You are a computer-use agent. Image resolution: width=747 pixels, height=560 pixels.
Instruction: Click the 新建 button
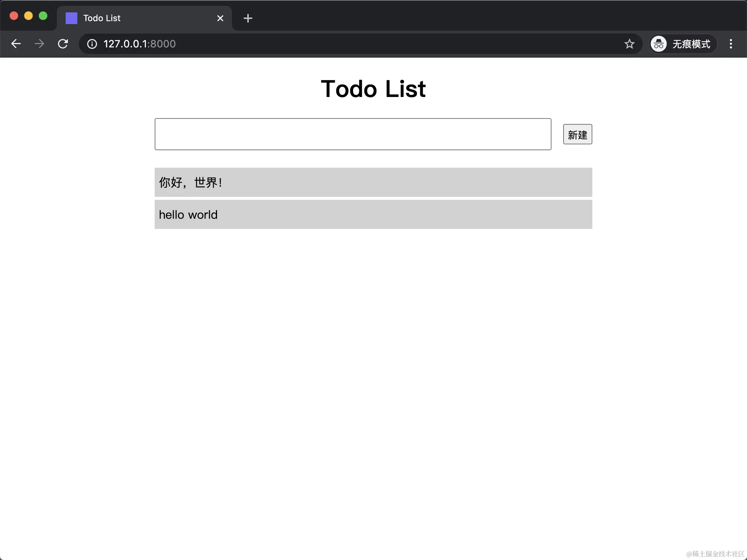tap(577, 134)
